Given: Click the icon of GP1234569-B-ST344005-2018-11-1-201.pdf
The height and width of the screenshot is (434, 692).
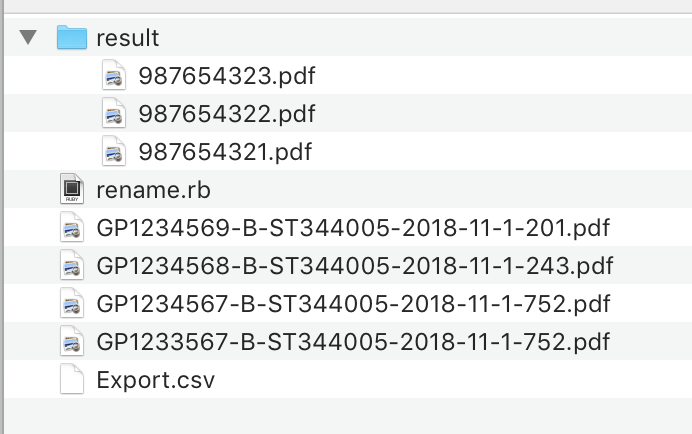Looking at the screenshot, I should point(71,228).
